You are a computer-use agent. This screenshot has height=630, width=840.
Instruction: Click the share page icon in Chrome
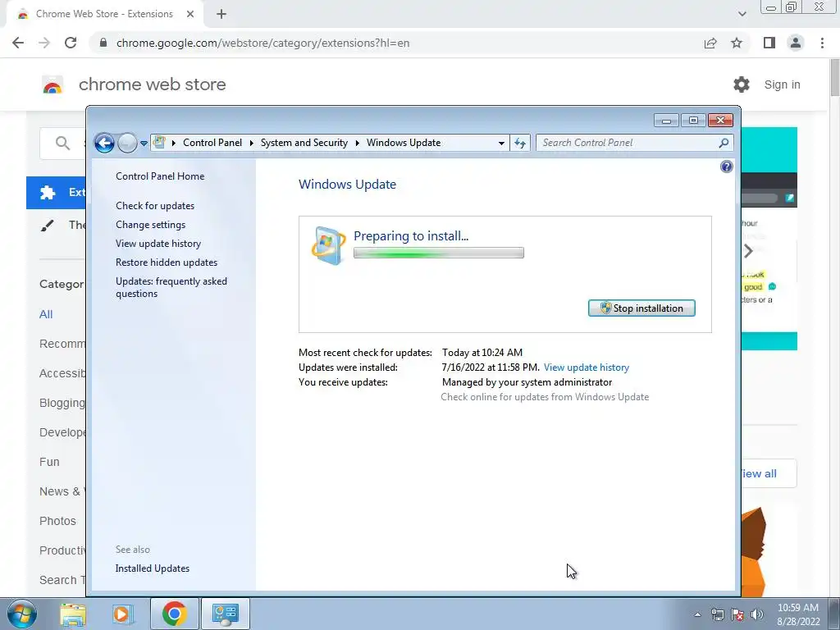pyautogui.click(x=710, y=43)
